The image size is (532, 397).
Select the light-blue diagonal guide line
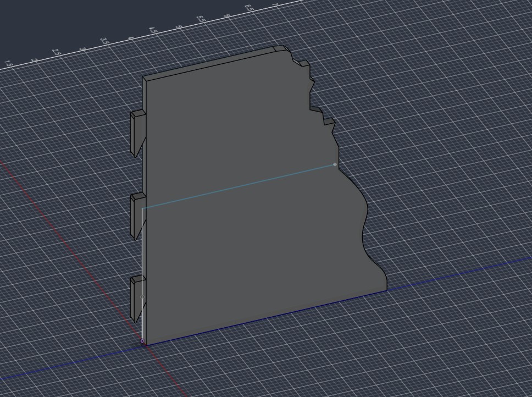(x=239, y=186)
